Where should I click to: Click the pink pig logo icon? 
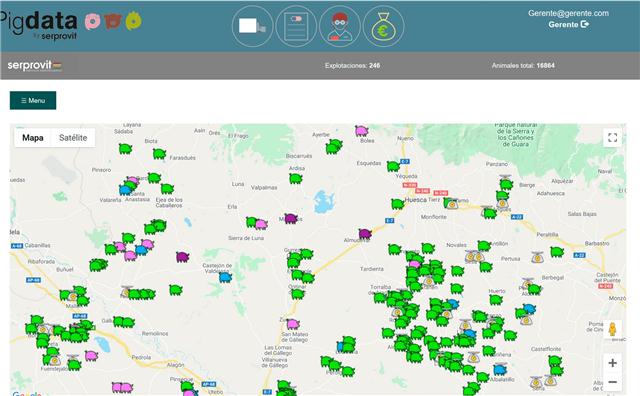point(93,21)
